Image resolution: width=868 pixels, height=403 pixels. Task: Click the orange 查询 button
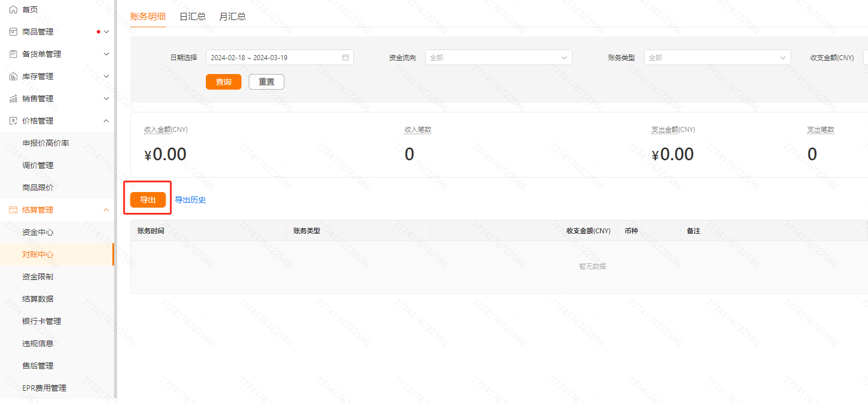[224, 82]
